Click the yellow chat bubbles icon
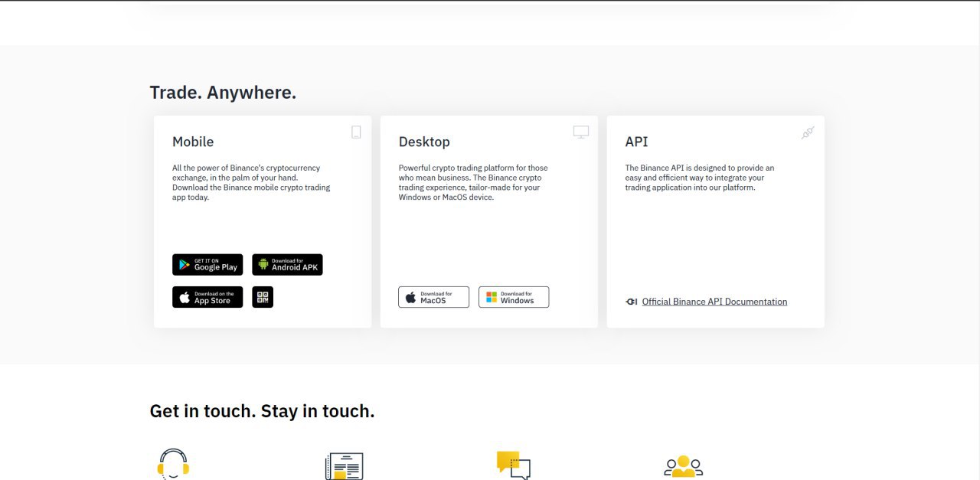Screen dimensions: 980x480 tap(513, 465)
